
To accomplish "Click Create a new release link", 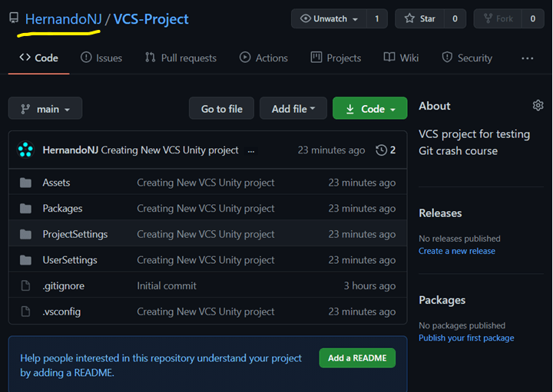I will 457,251.
